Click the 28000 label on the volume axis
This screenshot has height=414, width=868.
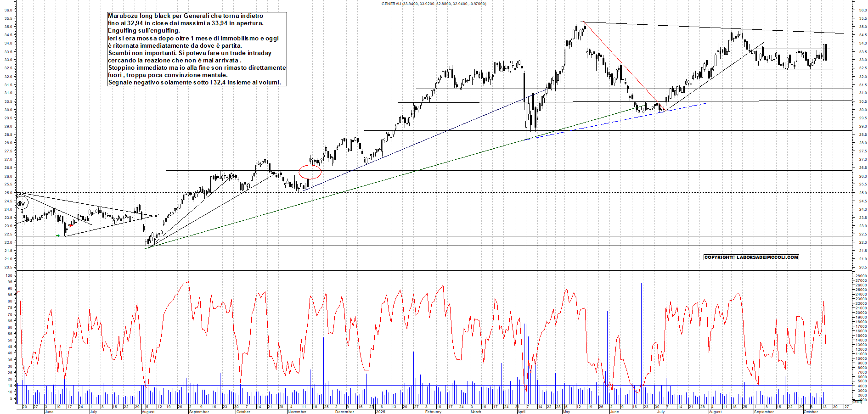point(861,276)
